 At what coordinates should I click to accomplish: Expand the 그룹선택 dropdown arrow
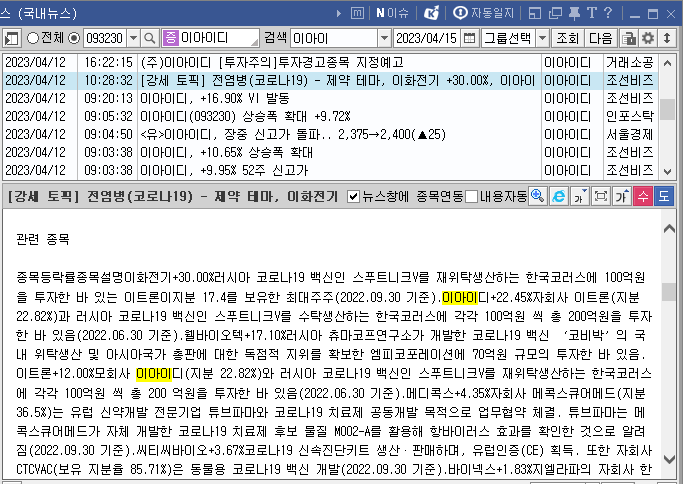(x=542, y=38)
